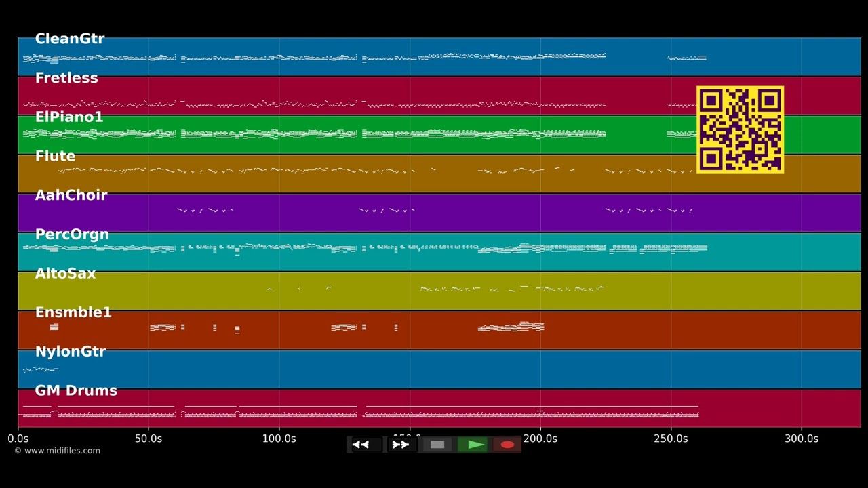The image size is (868, 488).
Task: Select the AltoSax track label
Action: pos(65,274)
